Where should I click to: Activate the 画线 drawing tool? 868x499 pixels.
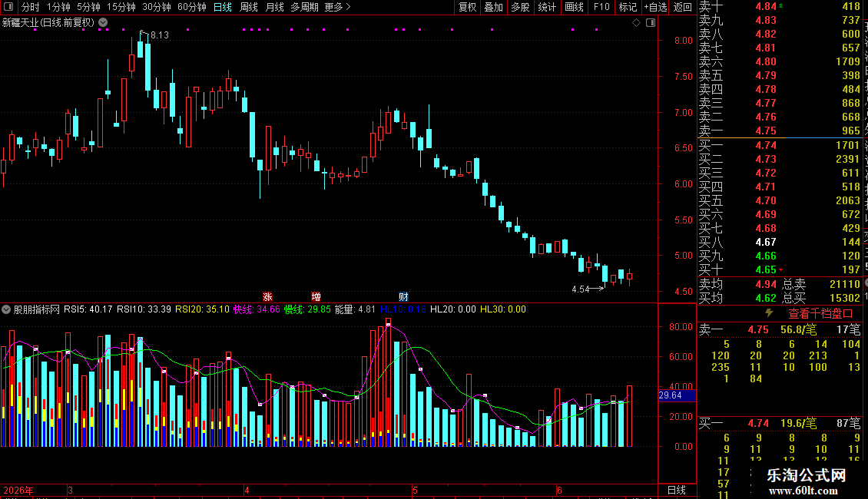[x=574, y=7]
